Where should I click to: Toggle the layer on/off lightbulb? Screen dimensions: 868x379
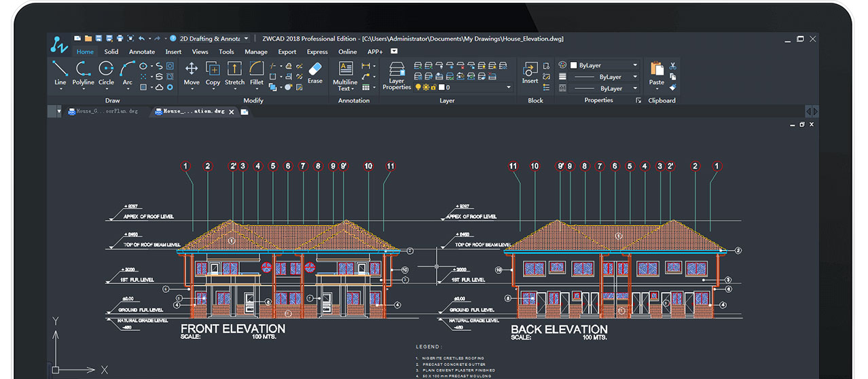pyautogui.click(x=418, y=88)
